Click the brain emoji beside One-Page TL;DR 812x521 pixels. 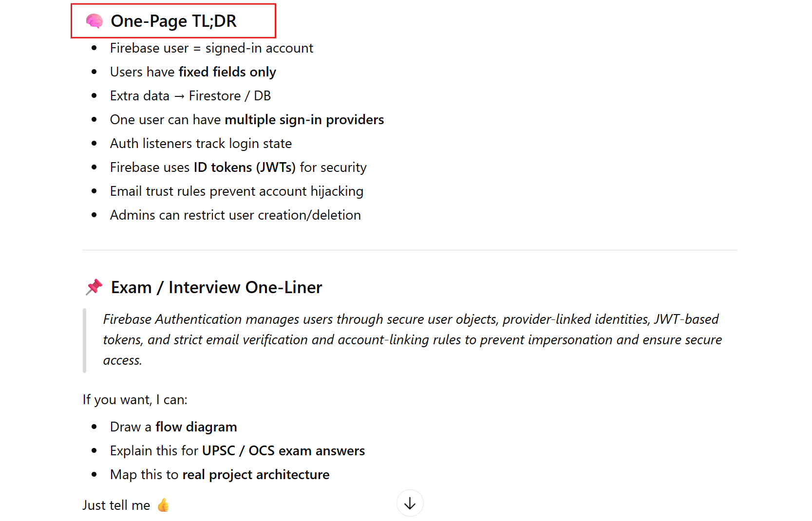[x=94, y=21]
